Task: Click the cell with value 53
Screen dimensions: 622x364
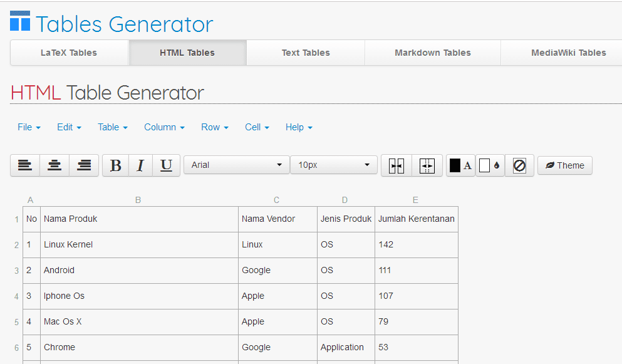Action: [417, 348]
